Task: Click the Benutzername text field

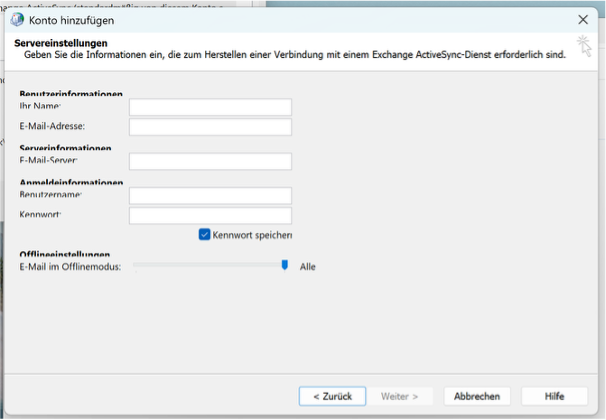Action: click(210, 196)
